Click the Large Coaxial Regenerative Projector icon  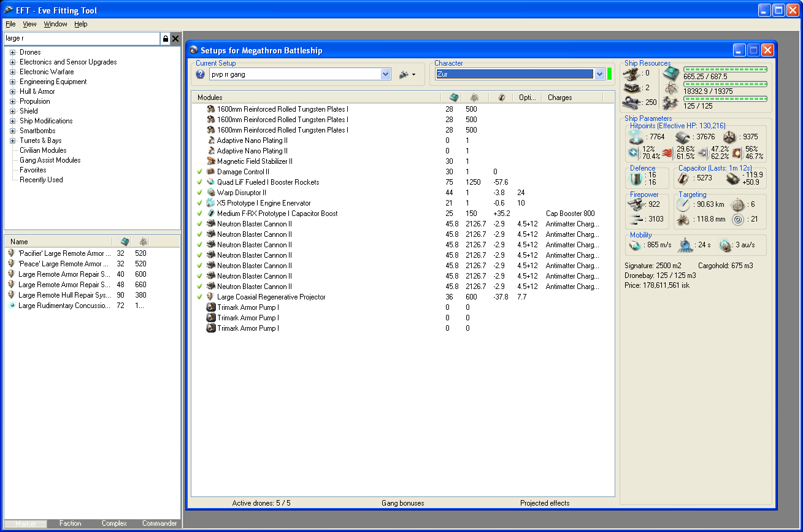[211, 297]
